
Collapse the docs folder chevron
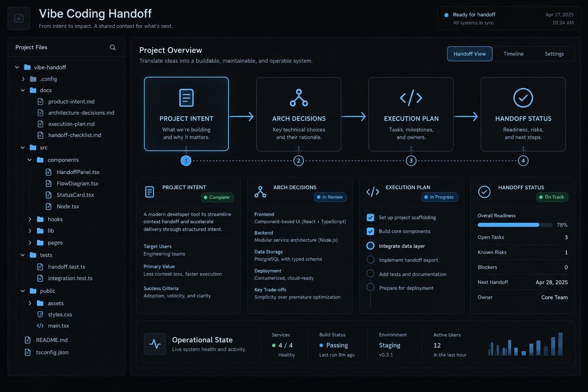23,90
